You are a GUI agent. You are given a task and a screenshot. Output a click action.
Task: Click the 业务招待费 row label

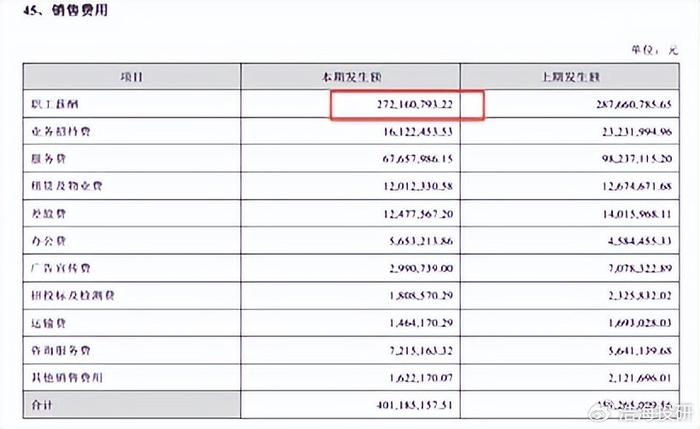tap(57, 131)
